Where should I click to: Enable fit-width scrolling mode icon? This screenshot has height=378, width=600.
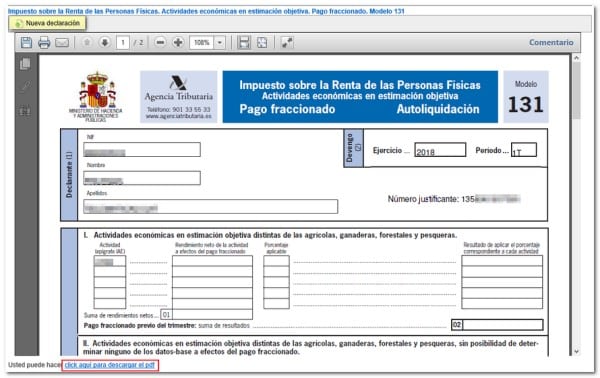(x=244, y=42)
